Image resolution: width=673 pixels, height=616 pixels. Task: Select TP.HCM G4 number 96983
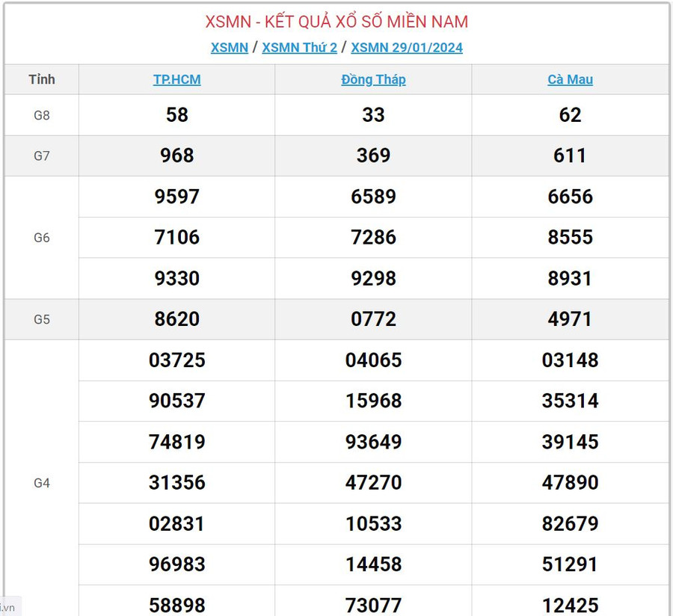click(177, 564)
